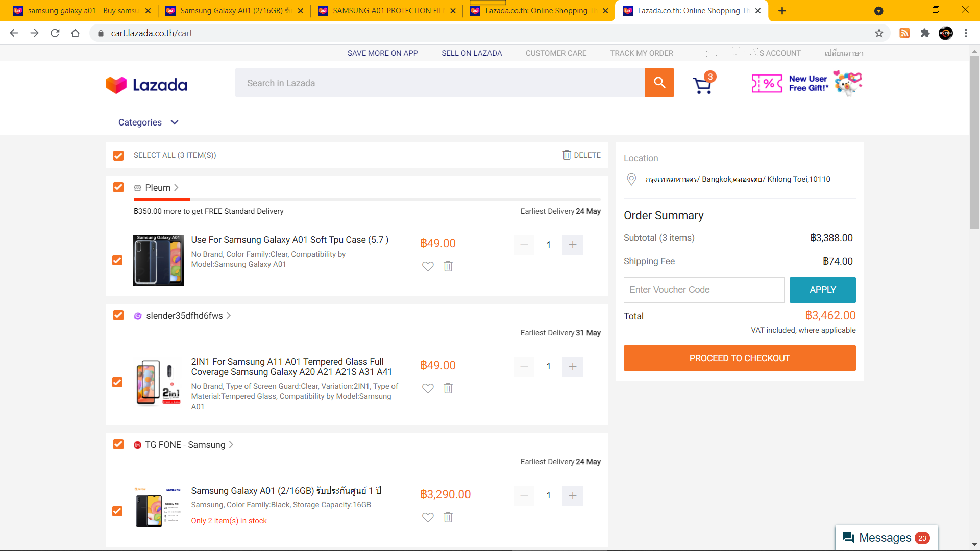Open Chrome three-dot menu
The image size is (980, 551).
[x=966, y=33]
